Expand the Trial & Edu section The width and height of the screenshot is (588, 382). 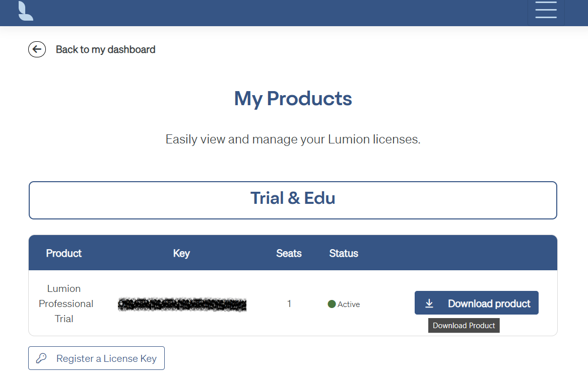[293, 200]
